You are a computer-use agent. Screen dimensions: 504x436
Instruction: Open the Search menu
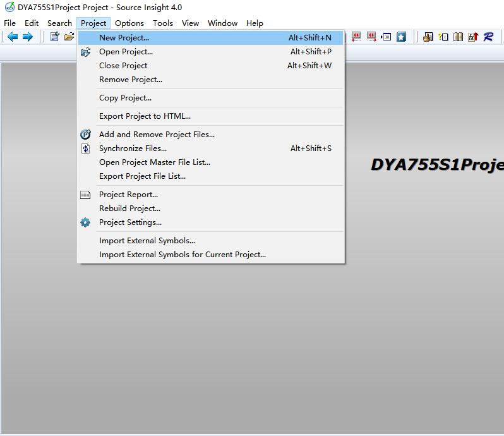pyautogui.click(x=59, y=23)
